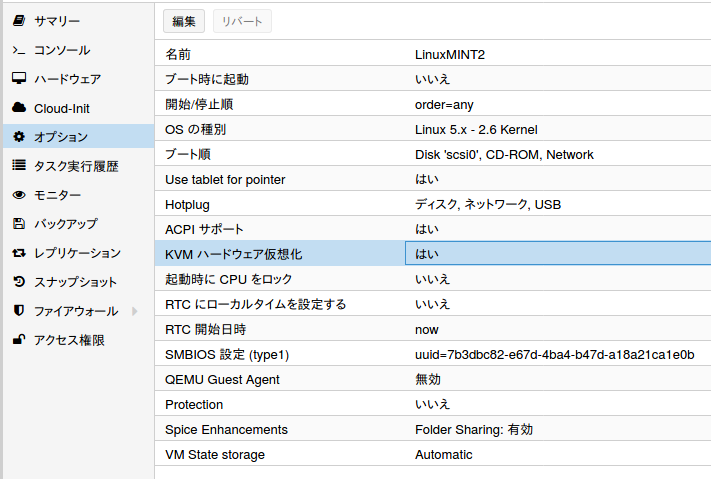
Task: Click the Console terminal prompt icon
Action: pyautogui.click(x=18, y=50)
